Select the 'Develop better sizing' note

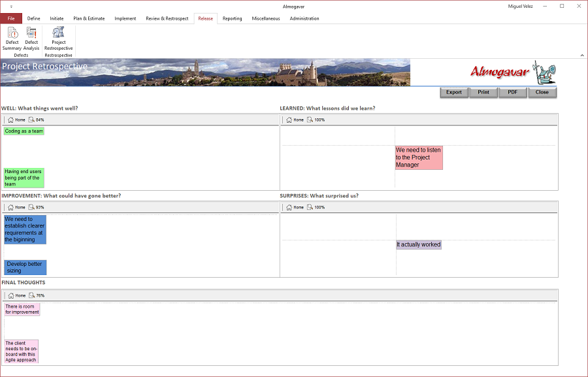tap(25, 267)
